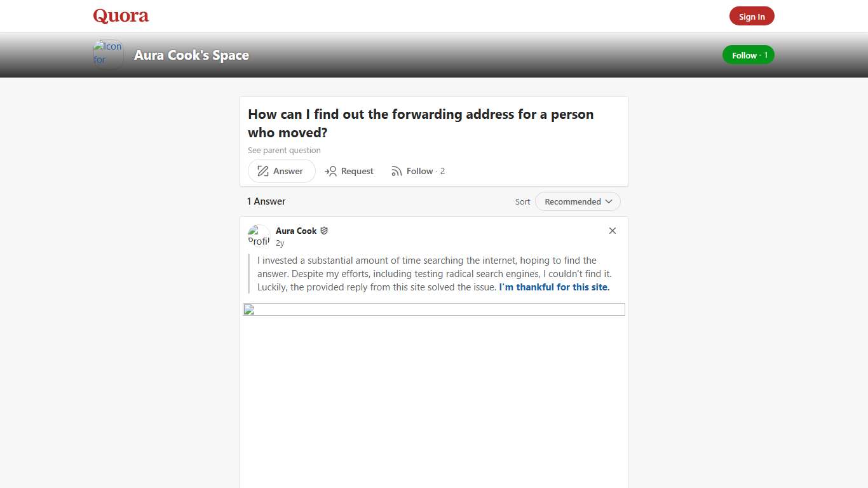Screen dimensions: 868x488
Task: Click Aura Cook's profile picture
Action: coord(259,236)
